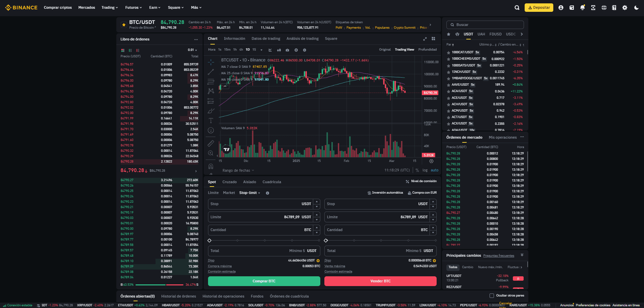Toggle magnet mode on chart
This screenshot has width=644, height=308.
[x=211, y=166]
